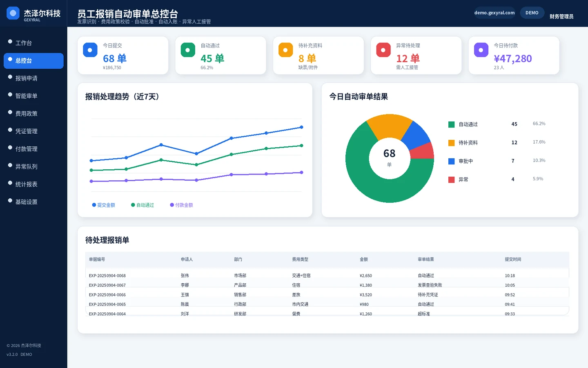Click the 超标准 result cell
This screenshot has width=588, height=368.
click(424, 314)
